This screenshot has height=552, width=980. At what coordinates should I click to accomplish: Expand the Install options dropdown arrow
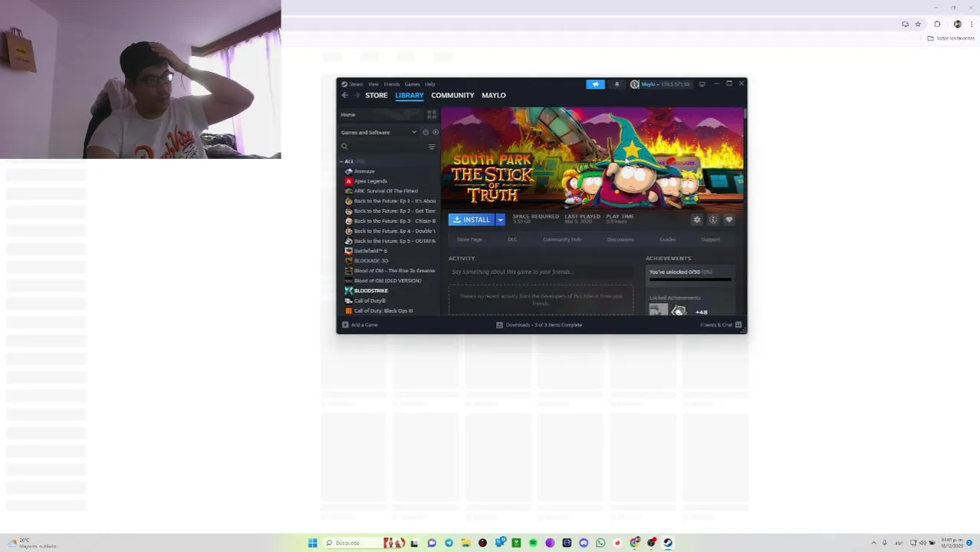[500, 220]
